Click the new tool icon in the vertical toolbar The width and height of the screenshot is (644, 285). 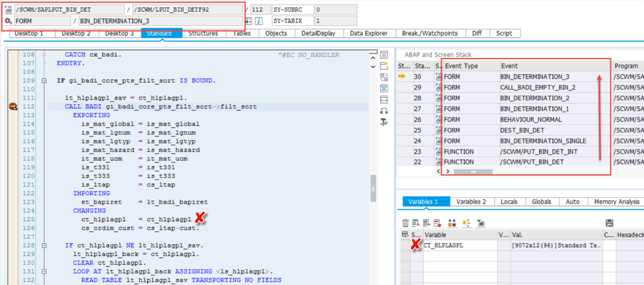384,65
